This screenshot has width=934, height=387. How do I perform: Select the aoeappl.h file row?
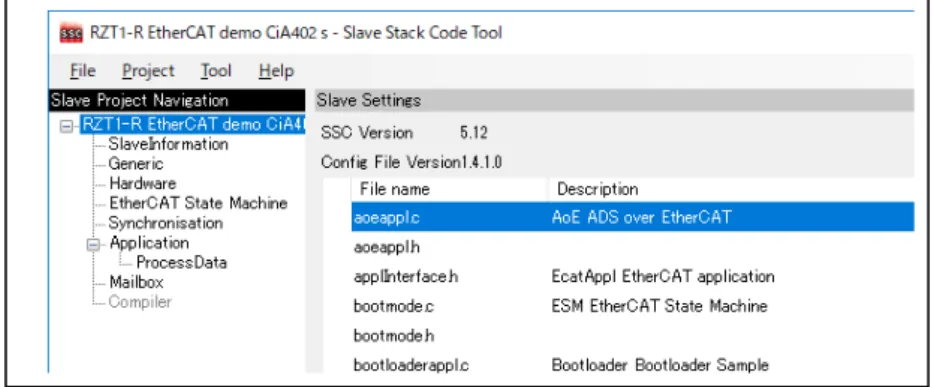(x=633, y=247)
